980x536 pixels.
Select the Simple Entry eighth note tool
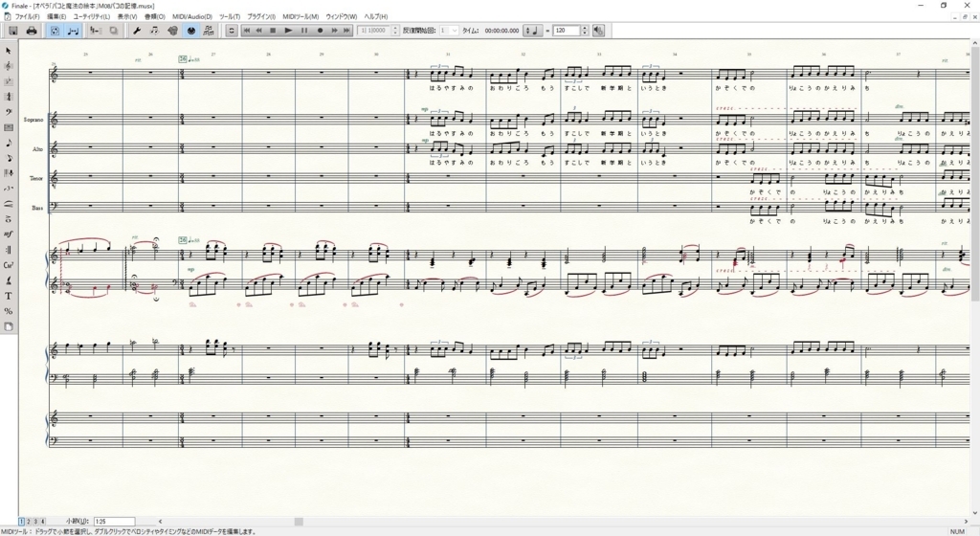tap(8, 143)
